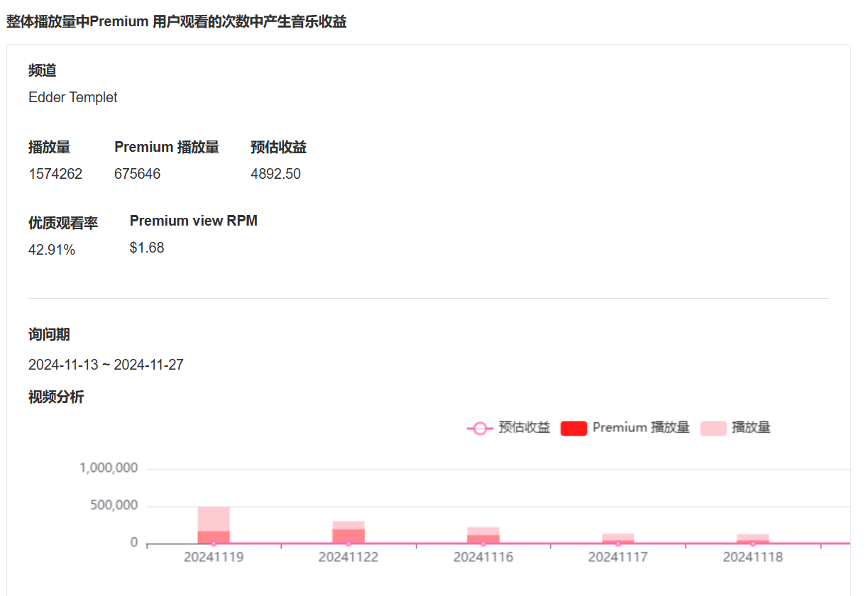The width and height of the screenshot is (868, 596).
Task: Toggle the pink 播放量 legend entry
Action: pyautogui.click(x=713, y=428)
